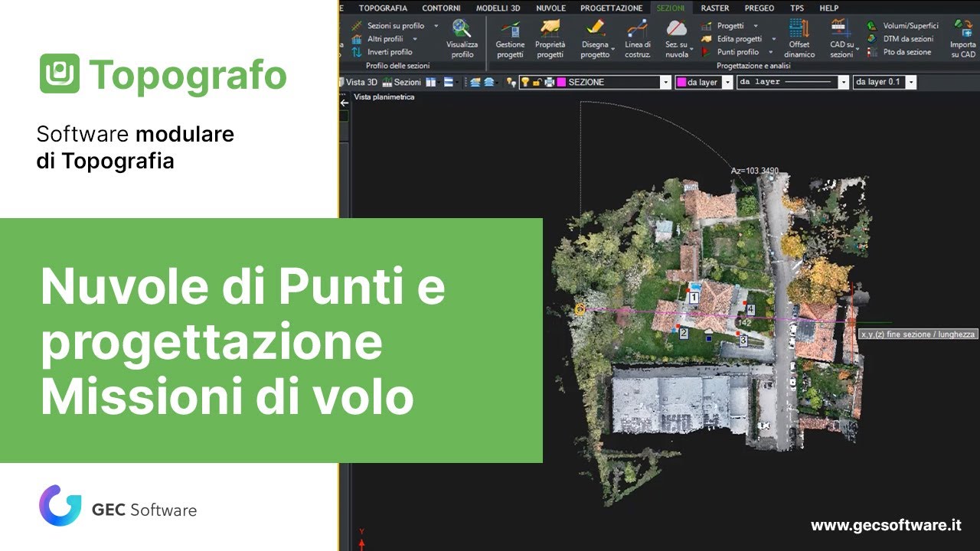Open the CONTORNI ribbon tab
The width and height of the screenshot is (980, 551).
click(x=441, y=8)
